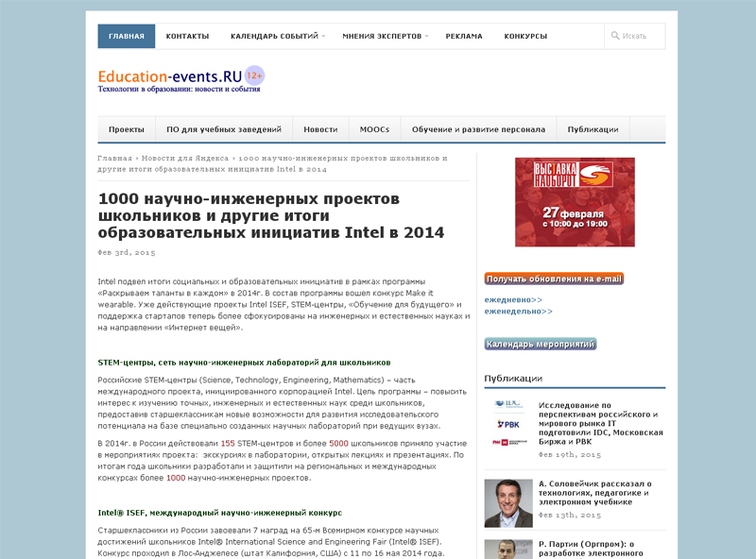Click the red number 155

[x=228, y=444]
